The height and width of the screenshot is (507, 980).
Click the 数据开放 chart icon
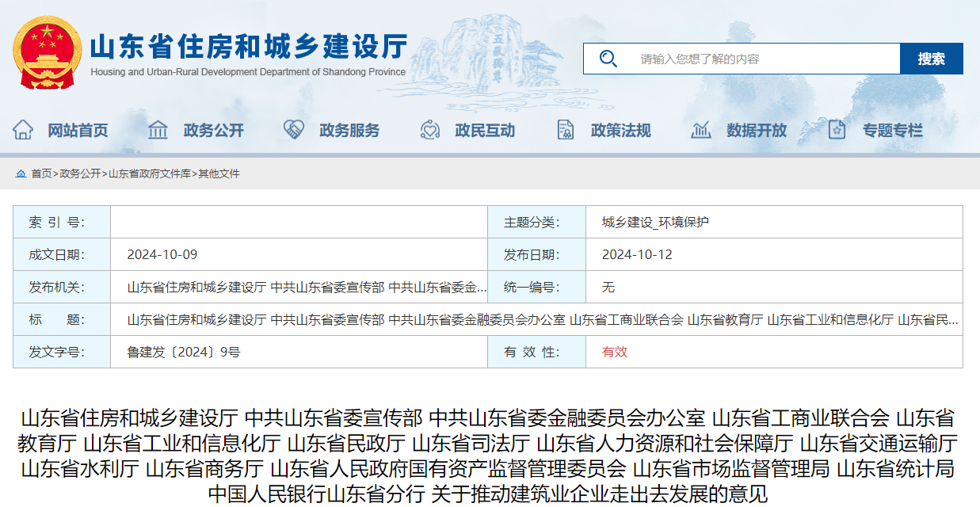pos(700,130)
